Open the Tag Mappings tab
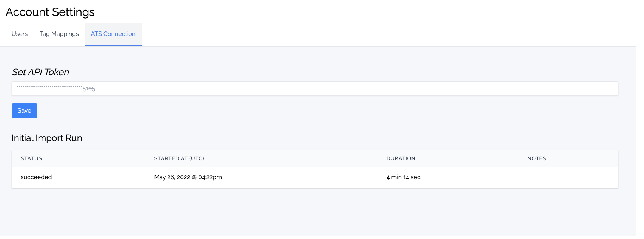The height and width of the screenshot is (239, 644). click(59, 34)
